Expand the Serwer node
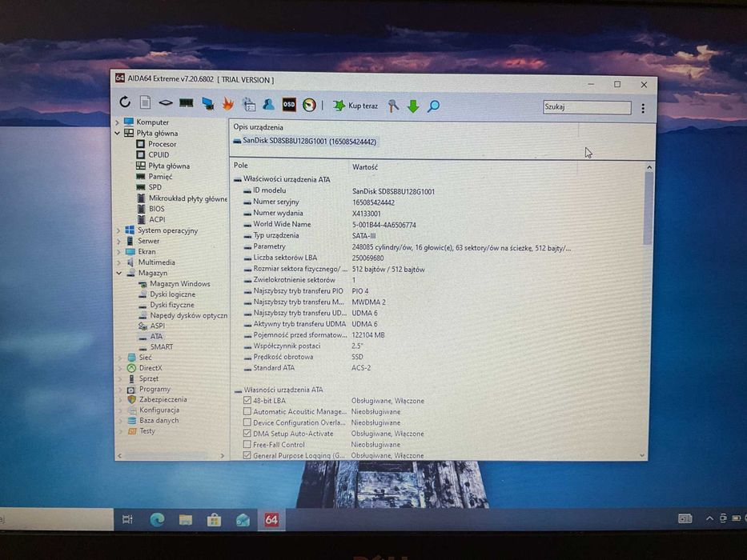This screenshot has width=747, height=560. coord(118,241)
